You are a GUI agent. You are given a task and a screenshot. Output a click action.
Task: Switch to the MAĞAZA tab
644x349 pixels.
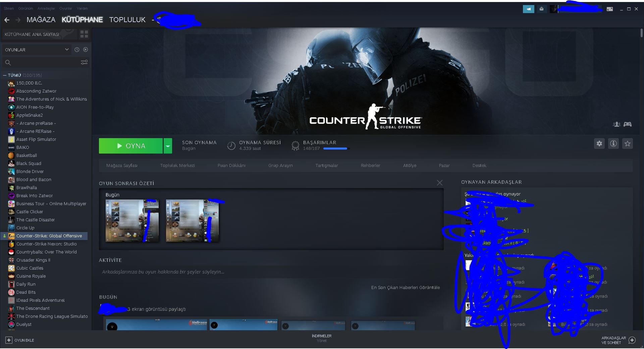point(41,20)
